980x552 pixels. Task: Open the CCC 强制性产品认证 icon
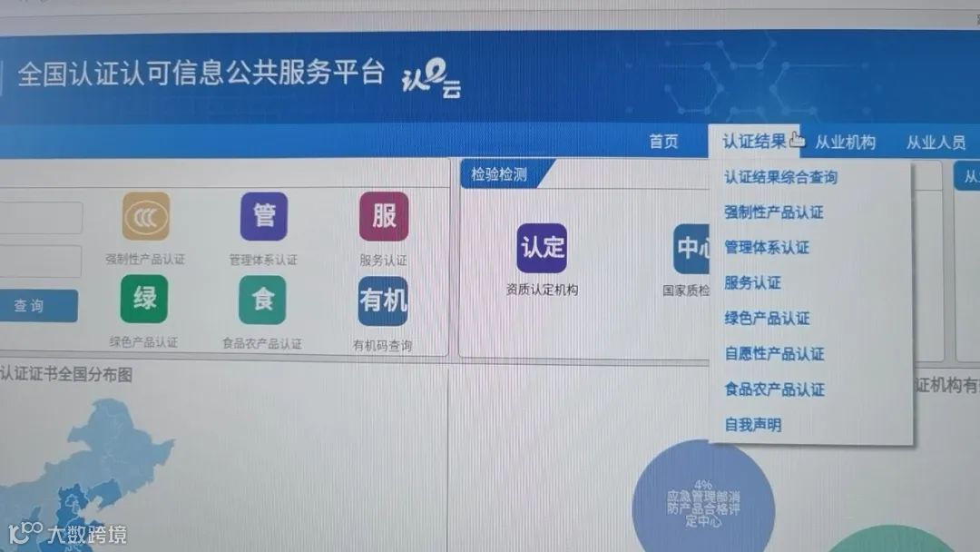click(x=145, y=217)
